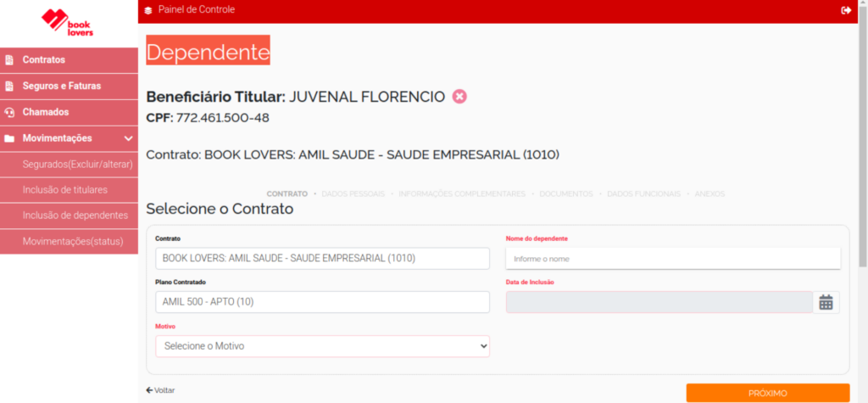This screenshot has height=403, width=868.
Task: Click the Voltar back link
Action: coord(160,390)
